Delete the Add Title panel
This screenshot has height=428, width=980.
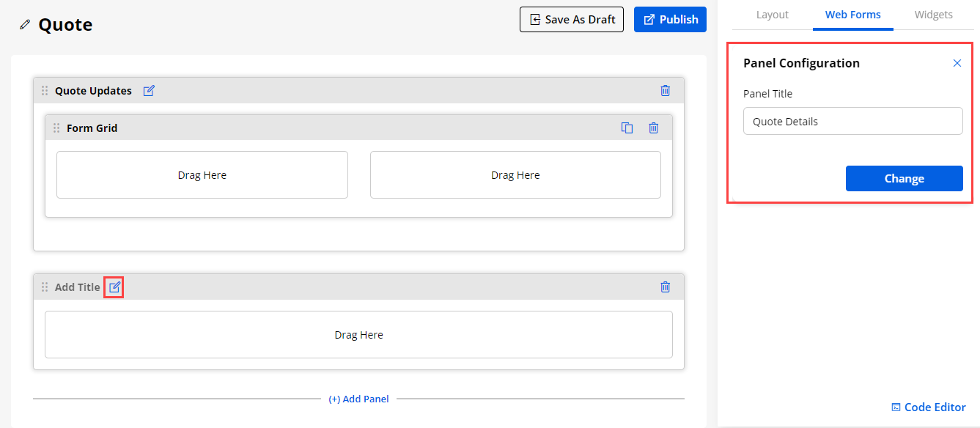pos(665,287)
